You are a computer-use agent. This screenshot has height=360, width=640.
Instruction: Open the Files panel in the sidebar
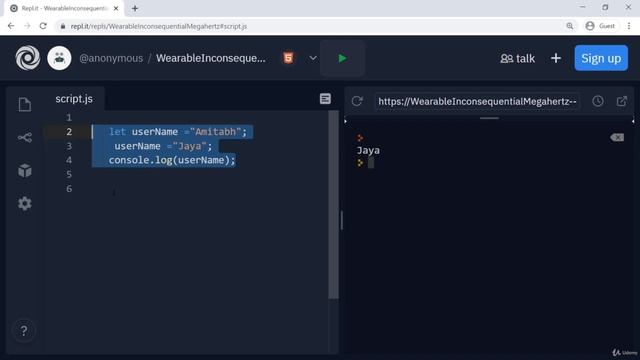(24, 104)
